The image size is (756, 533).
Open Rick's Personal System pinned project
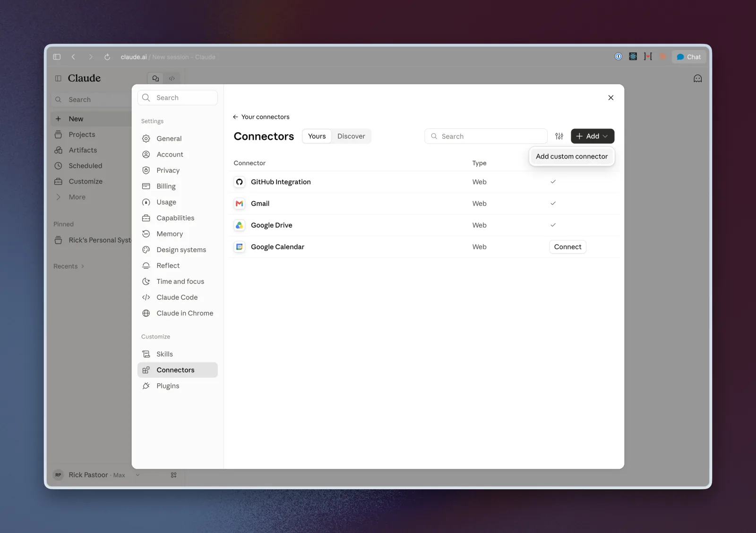[92, 240]
